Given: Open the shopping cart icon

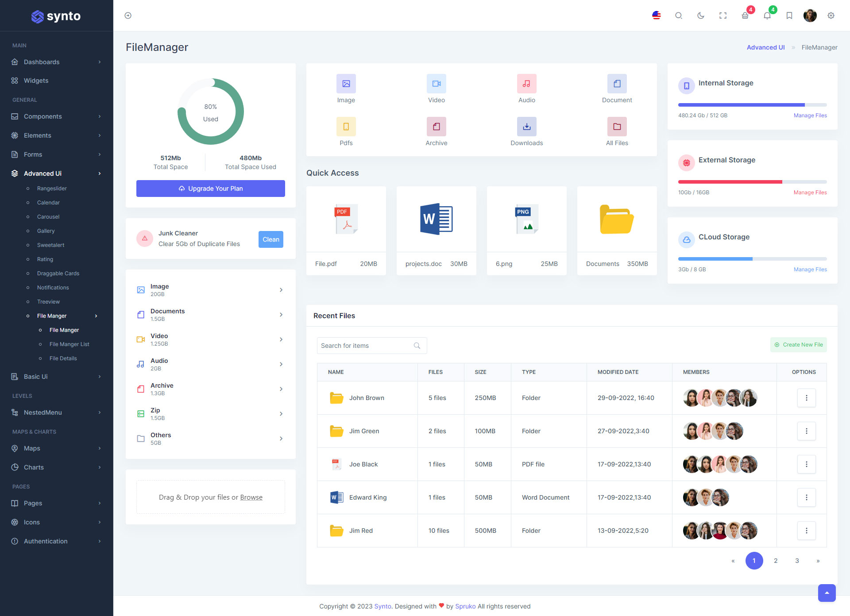Looking at the screenshot, I should coord(745,15).
